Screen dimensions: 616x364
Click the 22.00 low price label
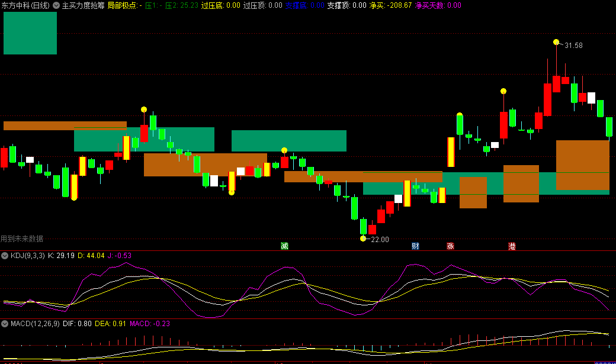click(380, 240)
